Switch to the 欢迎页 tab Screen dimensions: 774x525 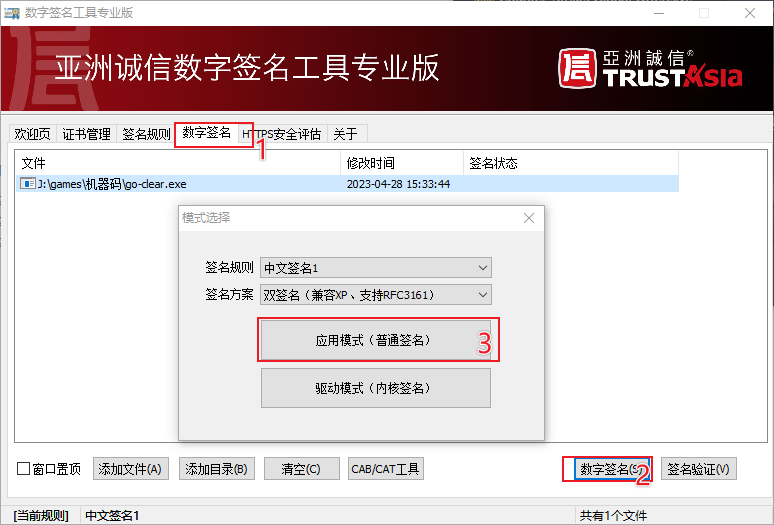(x=32, y=134)
